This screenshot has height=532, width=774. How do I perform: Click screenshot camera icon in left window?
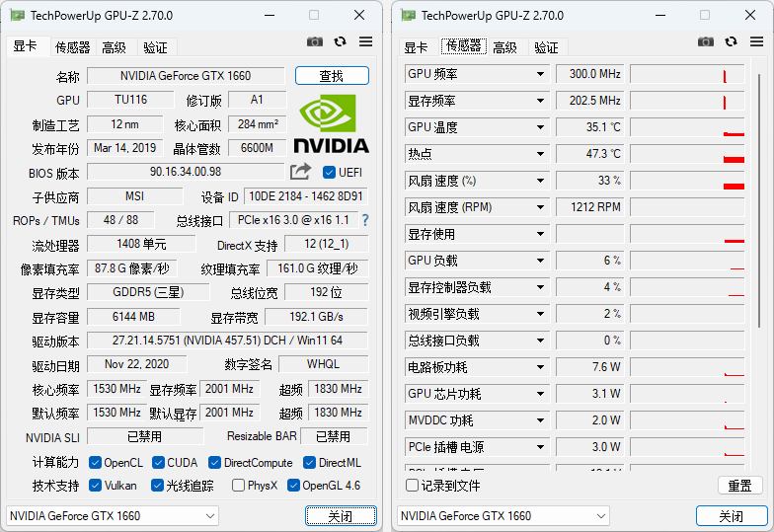click(314, 41)
